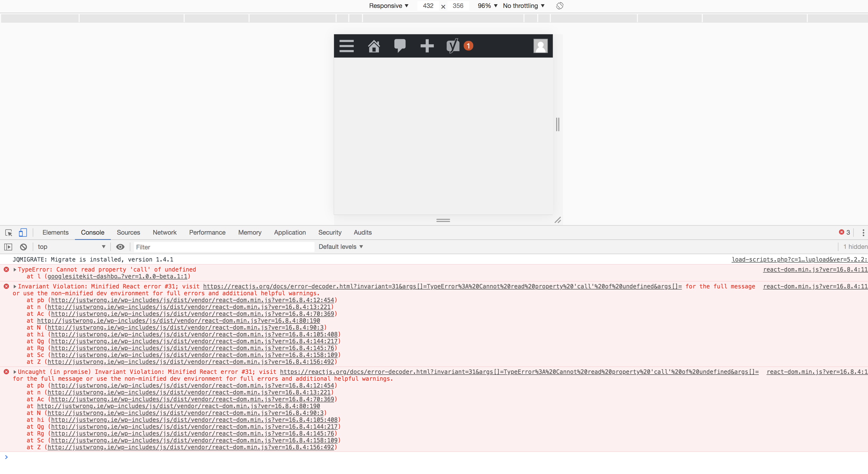Switch to the Performance tab
Screen dimensions: 868x474
pos(207,233)
